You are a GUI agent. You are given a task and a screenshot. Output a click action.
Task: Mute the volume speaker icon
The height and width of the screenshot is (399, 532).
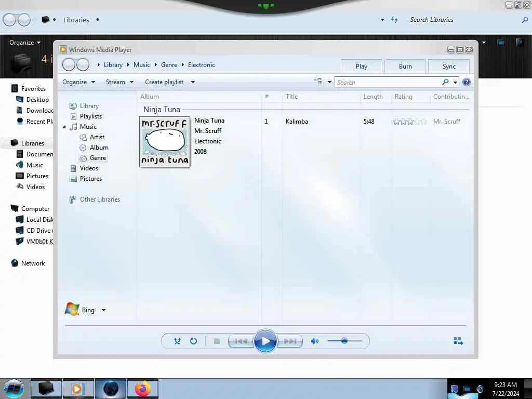click(x=315, y=341)
